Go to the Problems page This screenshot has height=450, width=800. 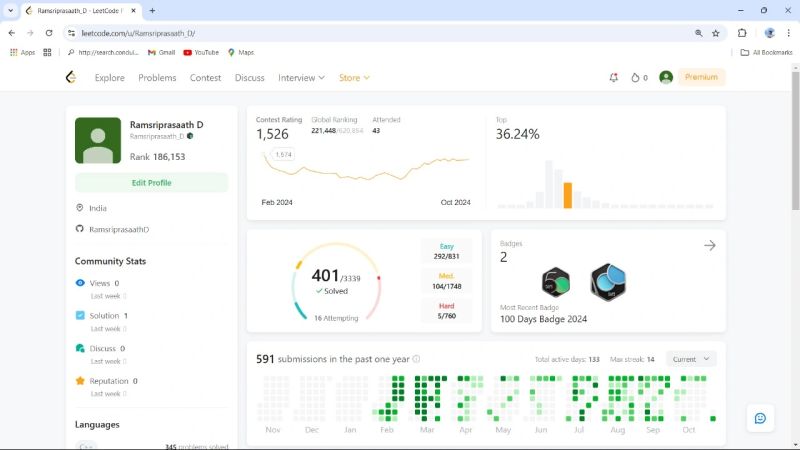point(157,78)
